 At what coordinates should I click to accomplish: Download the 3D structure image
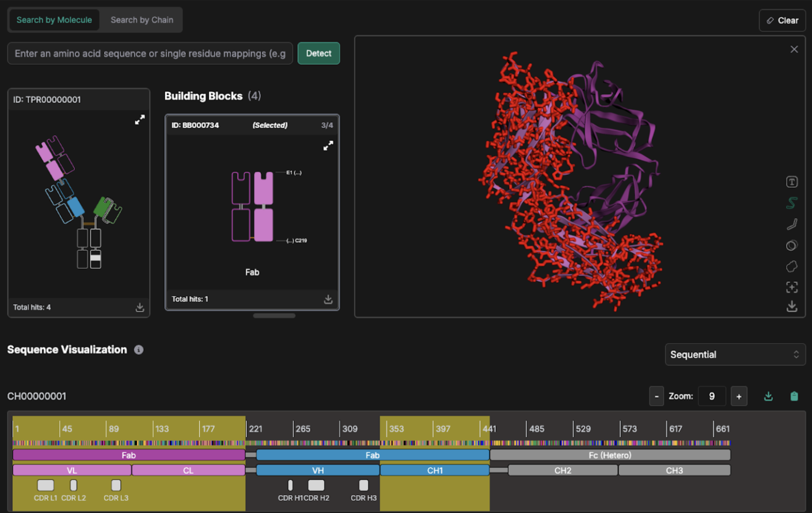(792, 306)
